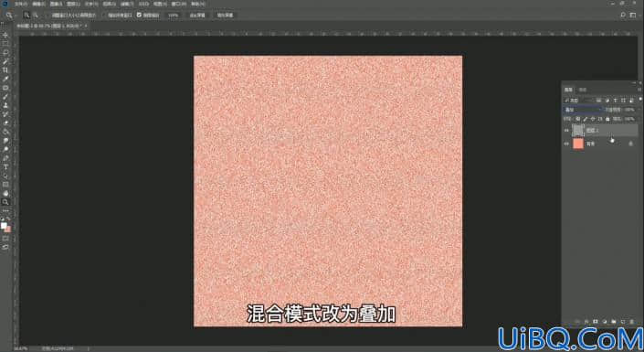Open the 图层 Layer menu
Viewport: 644px width, 352px height.
pyautogui.click(x=73, y=4)
